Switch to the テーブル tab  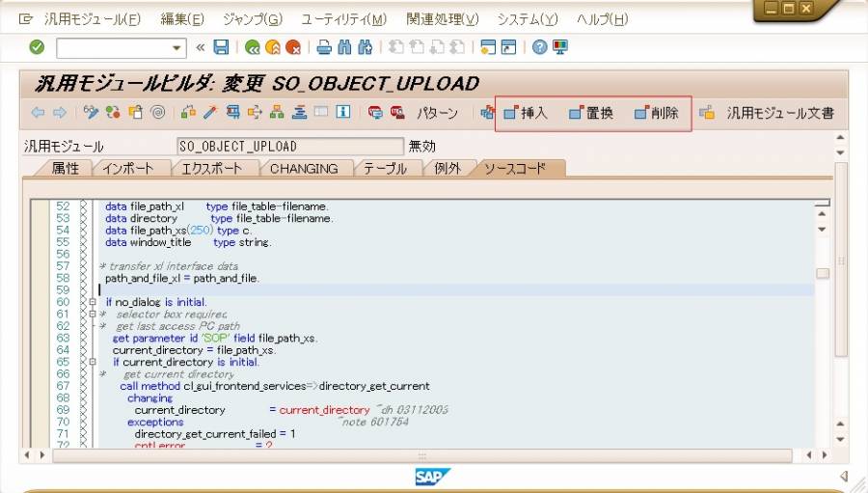pos(386,169)
